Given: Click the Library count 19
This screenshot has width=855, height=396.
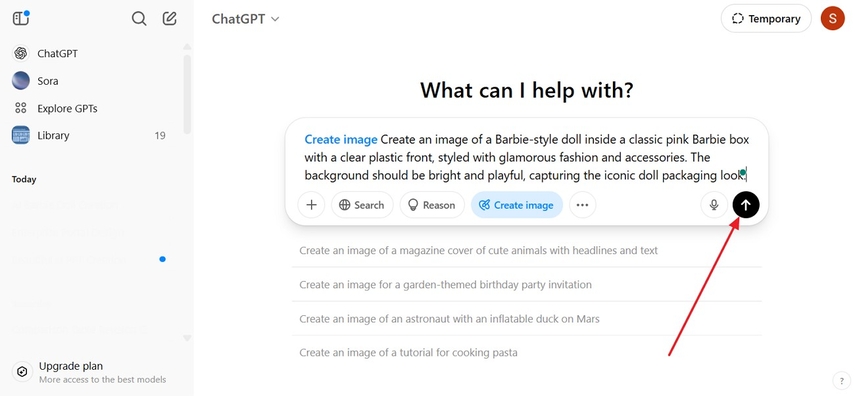Looking at the screenshot, I should click(160, 136).
